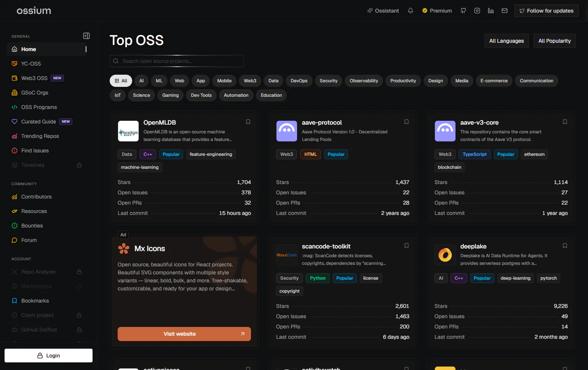Click the lock icon beside Claim project
Image resolution: width=588 pixels, height=370 pixels.
(79, 315)
